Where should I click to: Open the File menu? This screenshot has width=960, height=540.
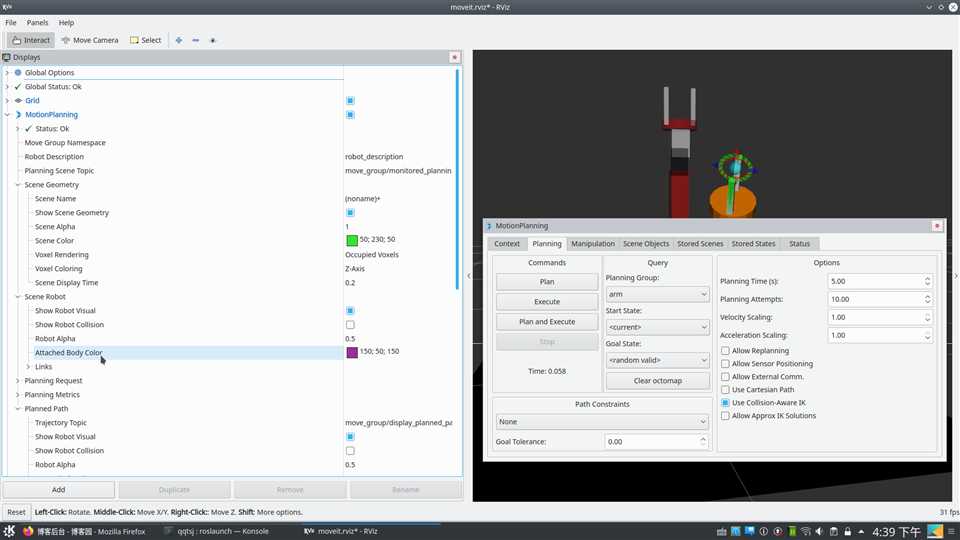[x=11, y=23]
